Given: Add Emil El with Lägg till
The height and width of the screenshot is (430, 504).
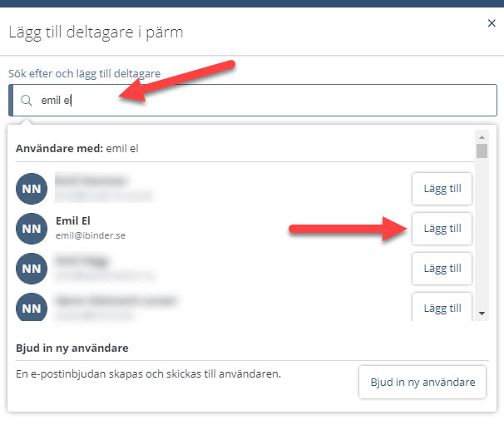Looking at the screenshot, I should [442, 229].
